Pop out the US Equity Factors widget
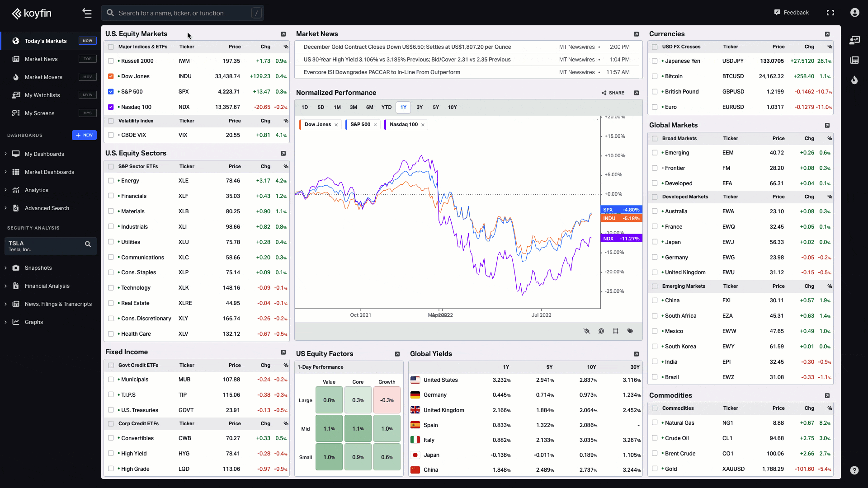 [397, 354]
